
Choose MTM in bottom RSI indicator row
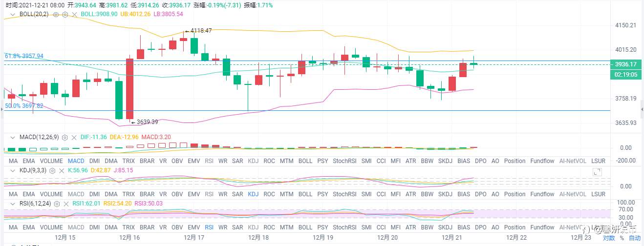(287, 227)
